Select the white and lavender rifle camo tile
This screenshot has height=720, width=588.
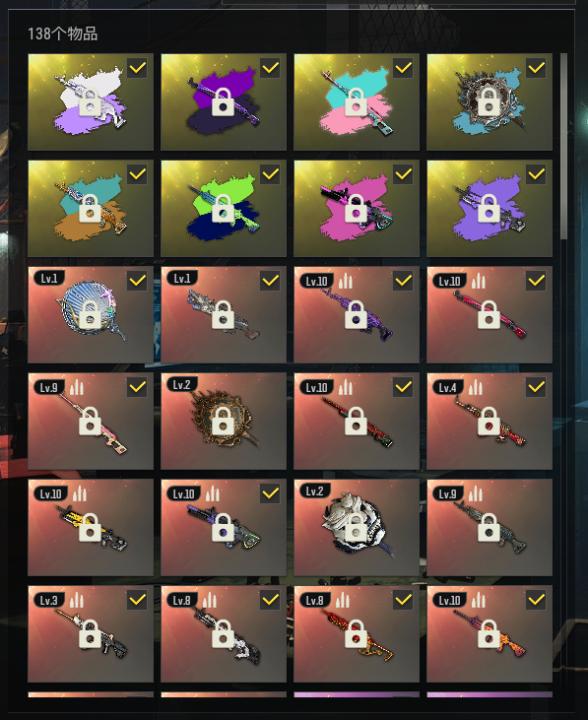click(91, 101)
